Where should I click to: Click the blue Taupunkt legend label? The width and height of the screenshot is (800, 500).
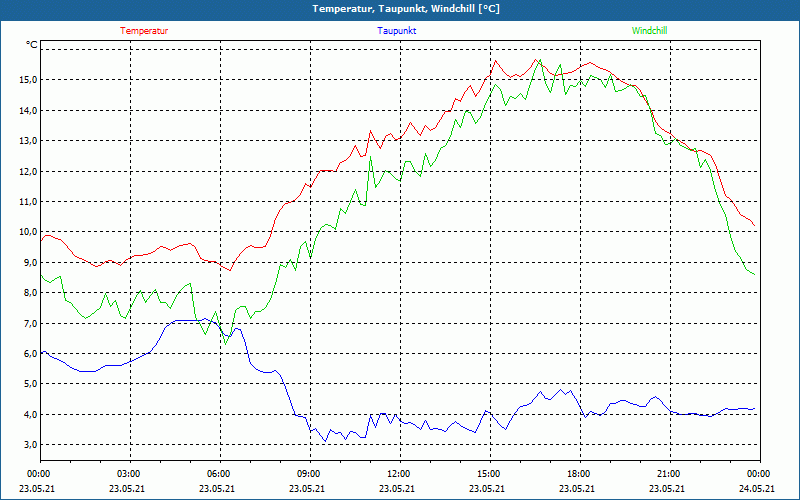396,31
